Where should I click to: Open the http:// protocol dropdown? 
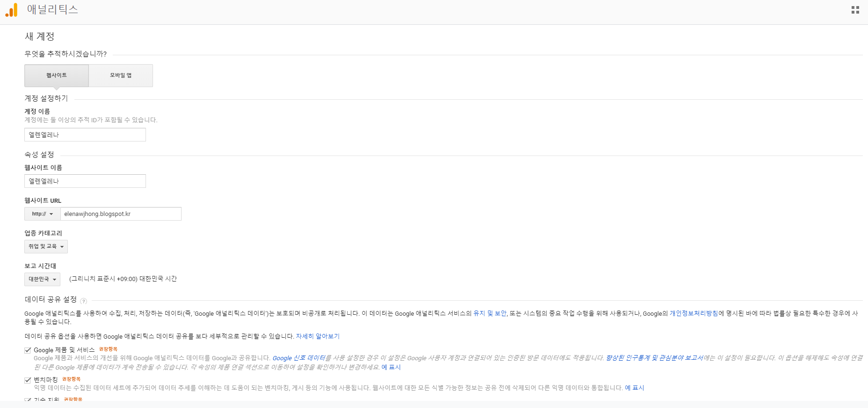pos(43,214)
